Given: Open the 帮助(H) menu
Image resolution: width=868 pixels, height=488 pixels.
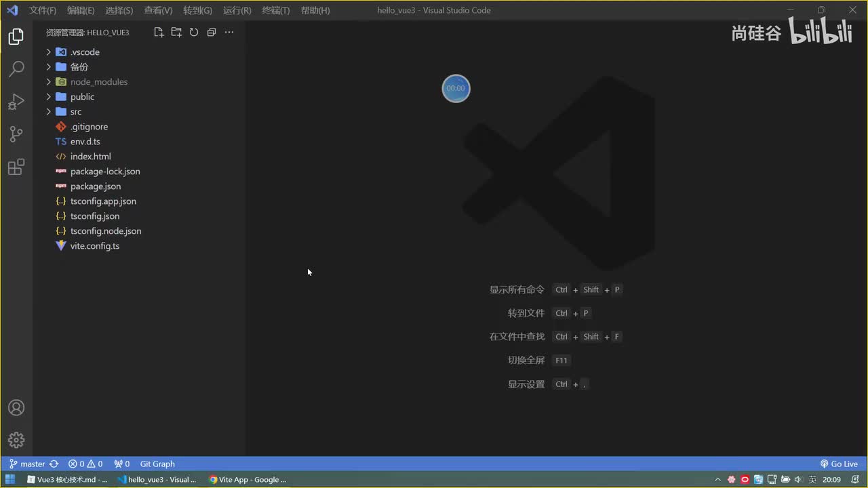Looking at the screenshot, I should [315, 10].
